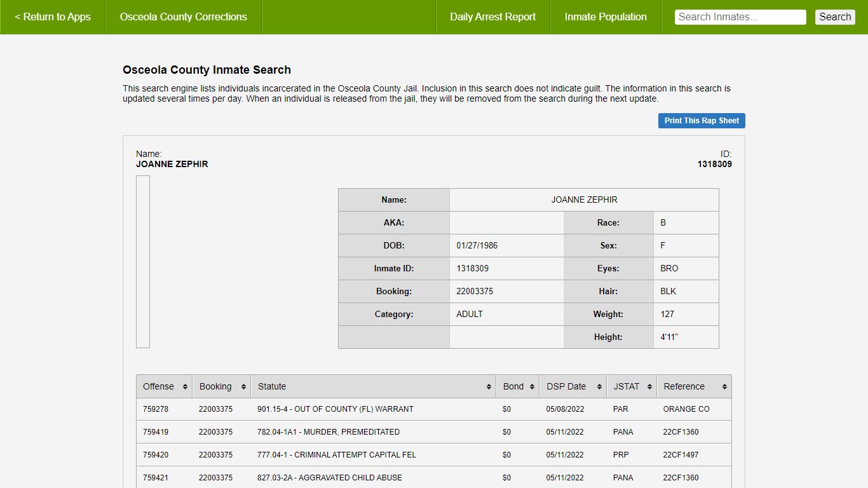
Task: Focus the Search Inmates text field
Action: tap(740, 17)
